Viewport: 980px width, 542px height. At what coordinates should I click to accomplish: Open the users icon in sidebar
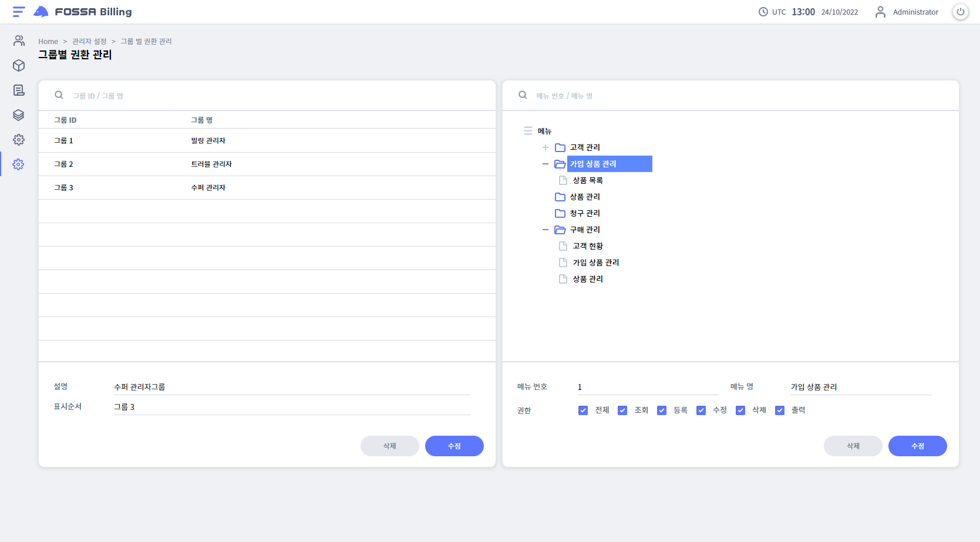tap(19, 41)
